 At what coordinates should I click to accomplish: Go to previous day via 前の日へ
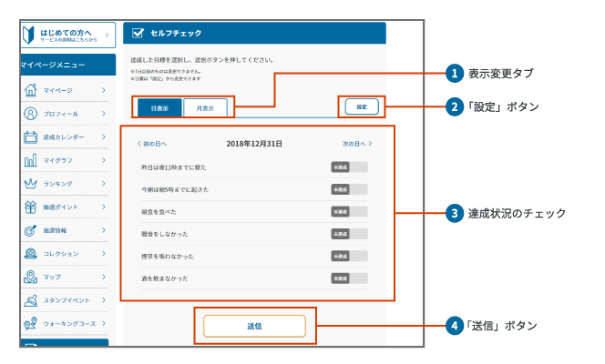151,144
